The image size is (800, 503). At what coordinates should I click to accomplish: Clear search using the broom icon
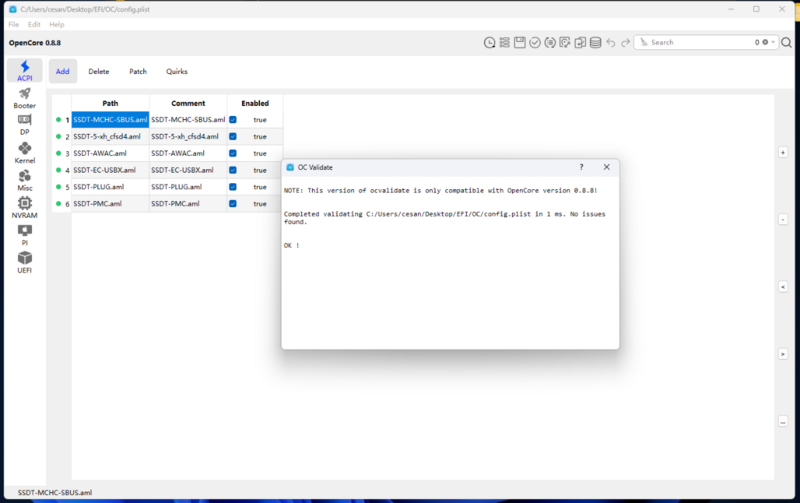[x=644, y=42]
